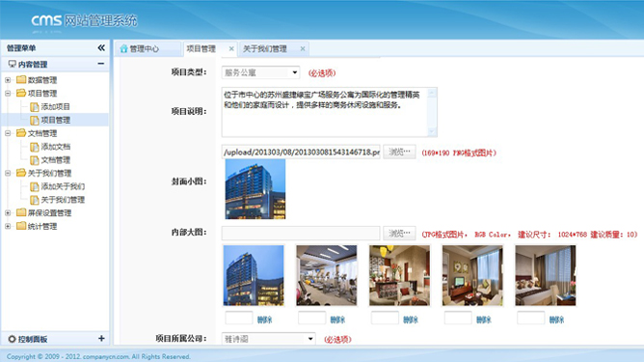Collapse the 文档管理 tree node
Viewport: 644px width, 362px height.
click(8, 133)
